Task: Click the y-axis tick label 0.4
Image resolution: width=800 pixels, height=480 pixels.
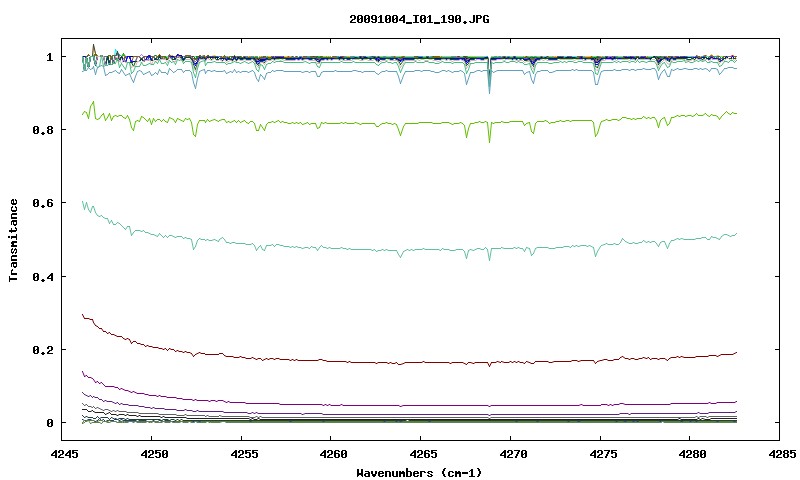Action: pos(43,276)
